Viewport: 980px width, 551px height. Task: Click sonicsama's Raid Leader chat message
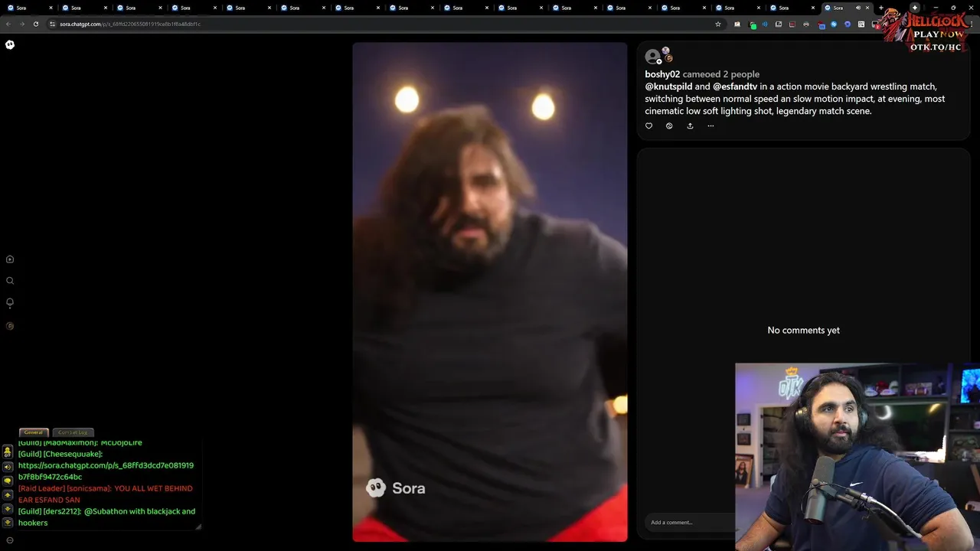click(x=106, y=494)
